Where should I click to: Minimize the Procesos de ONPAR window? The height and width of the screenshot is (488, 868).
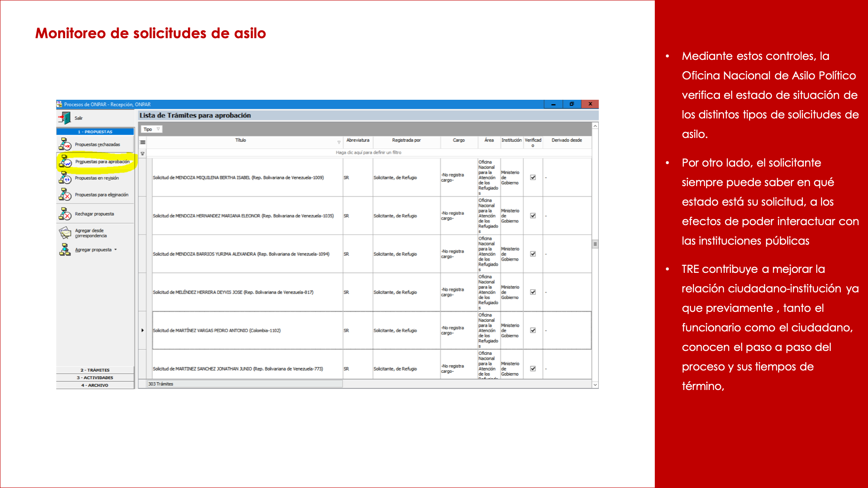point(553,104)
